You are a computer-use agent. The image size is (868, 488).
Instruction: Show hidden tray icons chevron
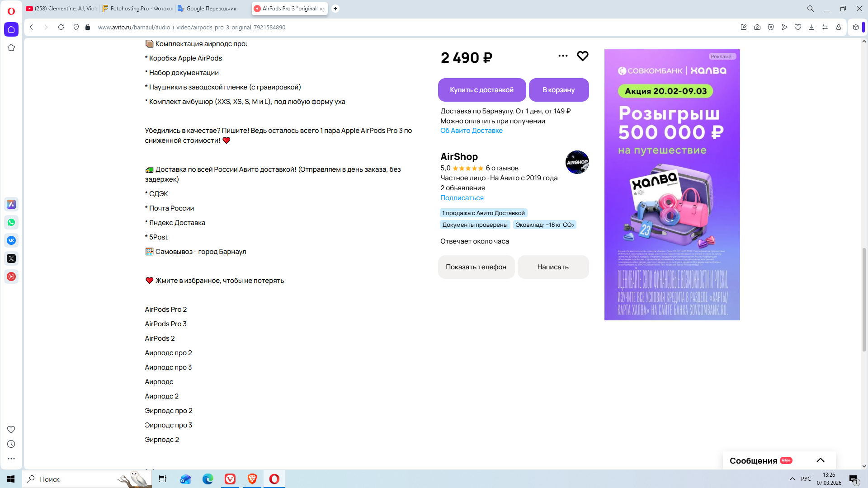coord(792,479)
